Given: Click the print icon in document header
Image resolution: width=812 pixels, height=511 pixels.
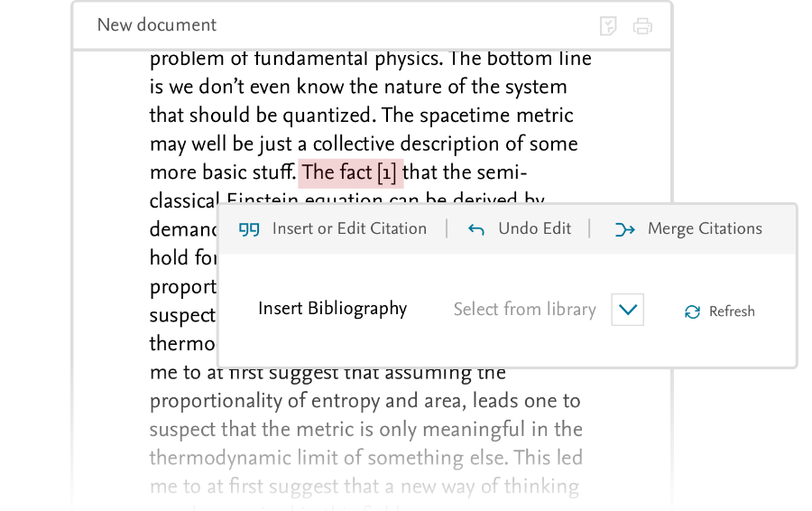Looking at the screenshot, I should click(642, 26).
